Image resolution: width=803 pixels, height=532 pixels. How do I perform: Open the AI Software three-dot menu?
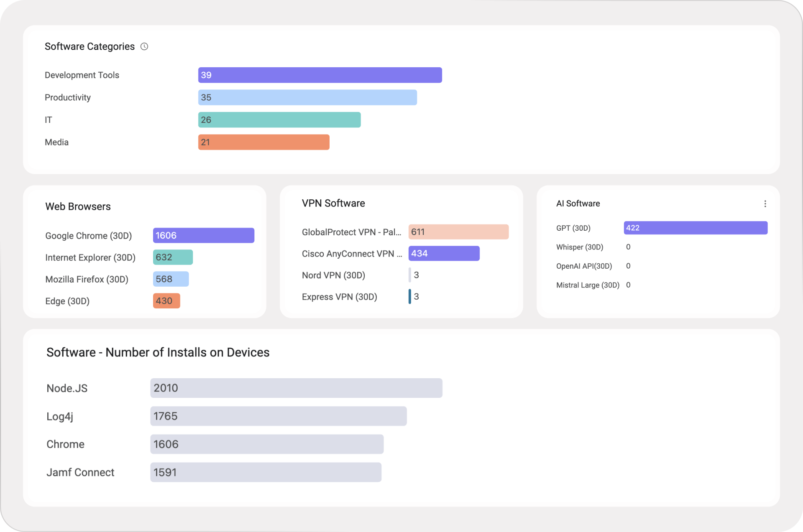click(765, 204)
